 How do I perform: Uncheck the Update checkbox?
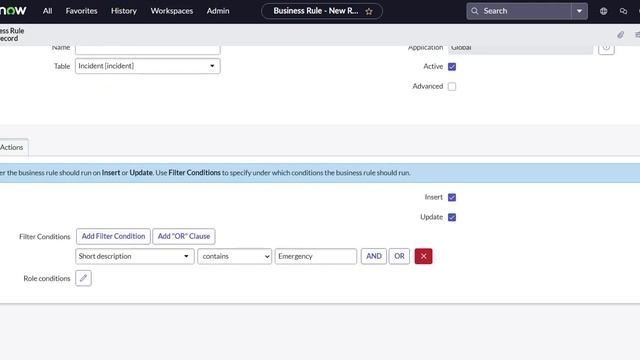click(x=452, y=217)
